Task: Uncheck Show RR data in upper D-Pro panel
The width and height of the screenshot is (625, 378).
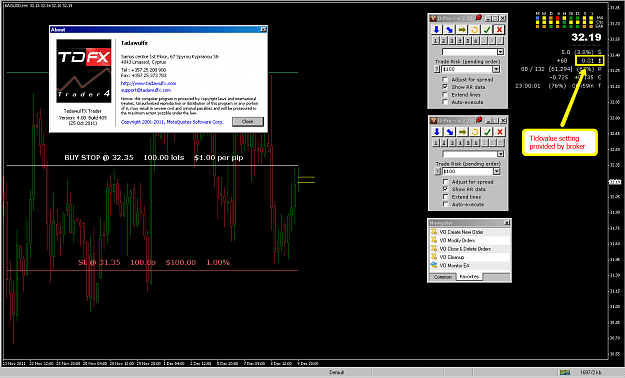Action: tap(445, 87)
